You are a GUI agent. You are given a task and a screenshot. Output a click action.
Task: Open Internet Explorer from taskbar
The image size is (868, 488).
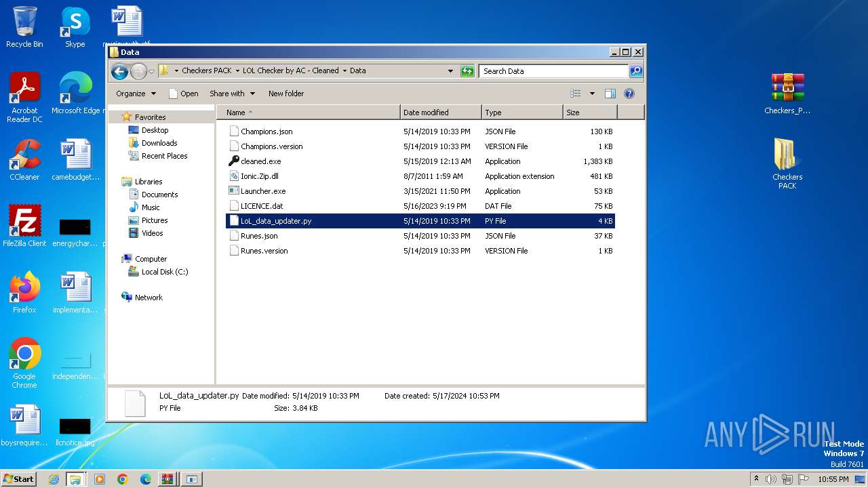54,479
